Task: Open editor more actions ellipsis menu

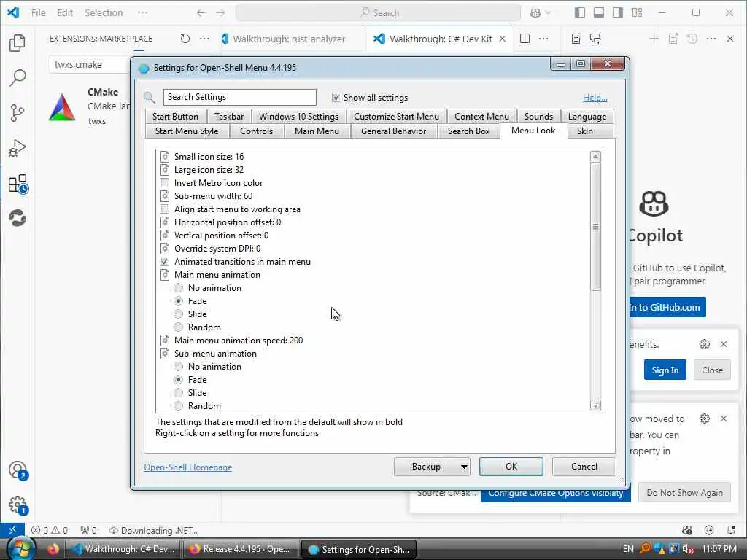Action: [x=543, y=39]
